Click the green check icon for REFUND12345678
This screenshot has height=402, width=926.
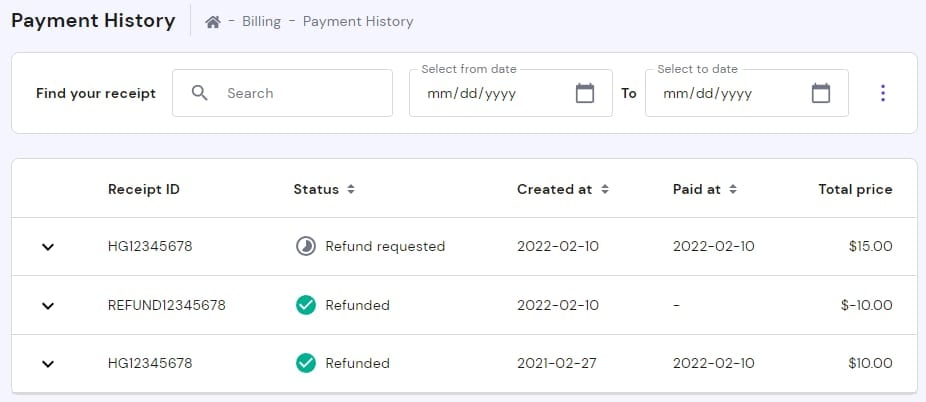pyautogui.click(x=306, y=305)
